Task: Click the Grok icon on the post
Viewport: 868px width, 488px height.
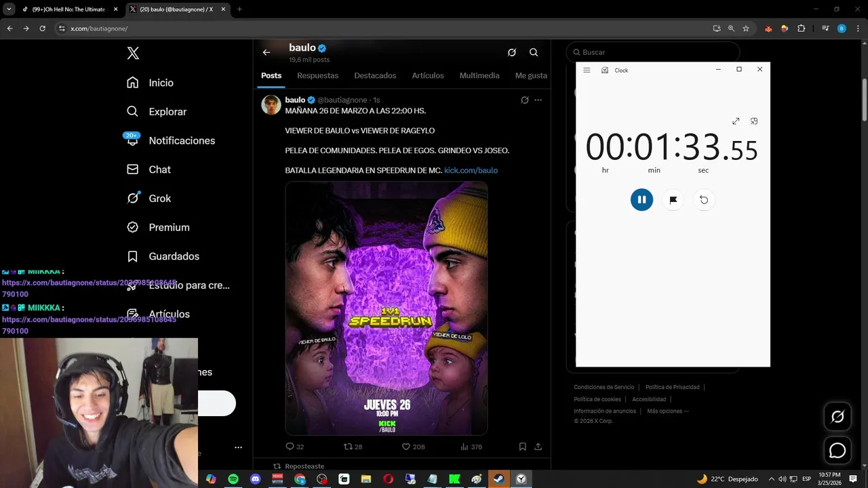Action: click(x=524, y=100)
